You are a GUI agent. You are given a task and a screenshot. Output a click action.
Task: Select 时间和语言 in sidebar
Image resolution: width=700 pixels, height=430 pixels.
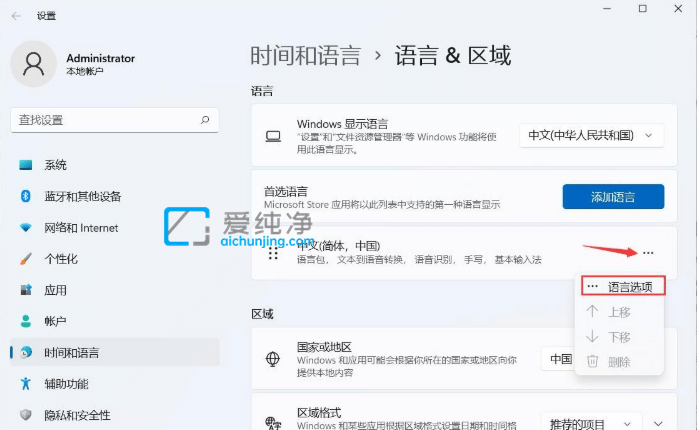115,352
